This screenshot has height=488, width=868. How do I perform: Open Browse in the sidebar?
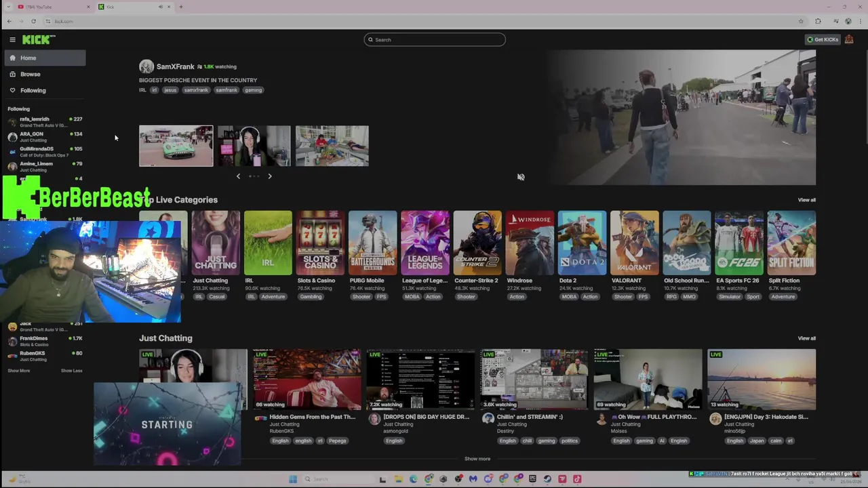45,74
